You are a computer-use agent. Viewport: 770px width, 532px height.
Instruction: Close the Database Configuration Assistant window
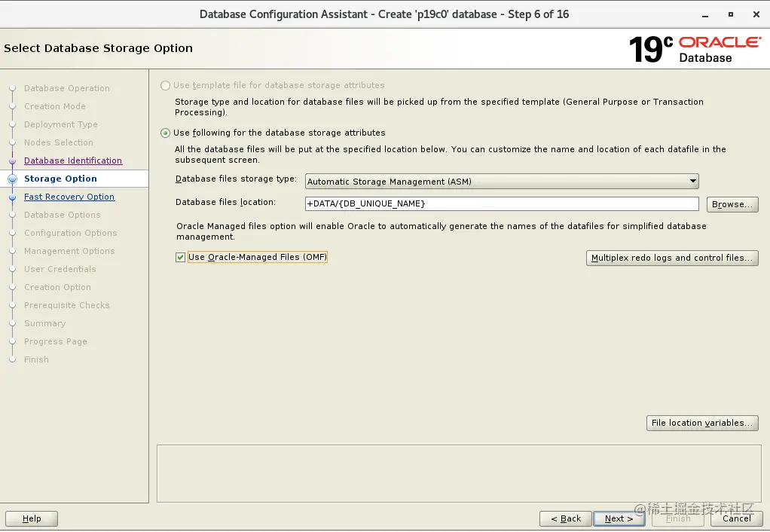coord(756,15)
